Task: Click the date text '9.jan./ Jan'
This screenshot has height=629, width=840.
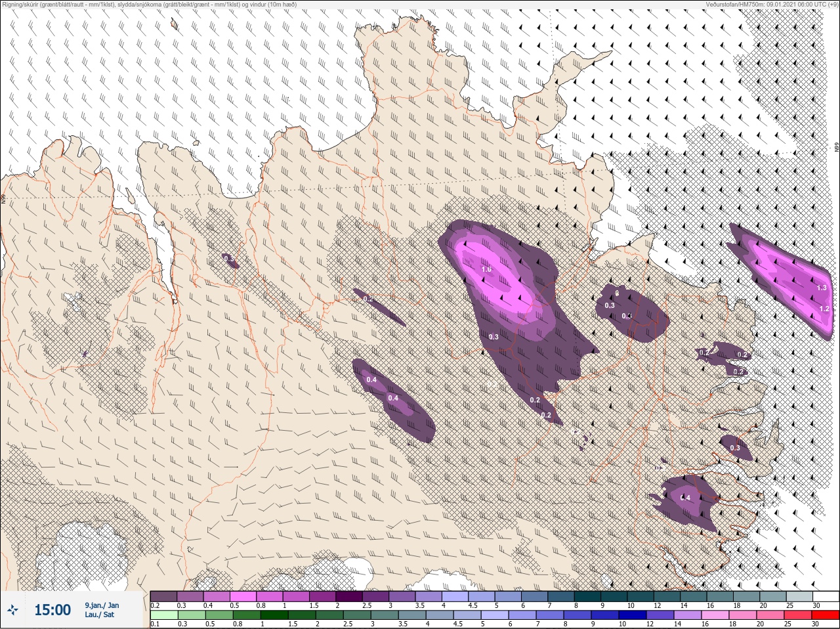Action: click(x=102, y=605)
